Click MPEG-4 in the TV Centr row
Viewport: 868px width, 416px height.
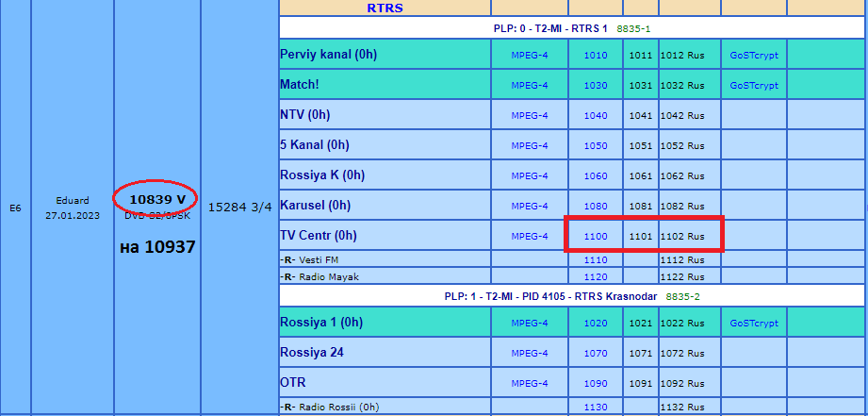[530, 237]
